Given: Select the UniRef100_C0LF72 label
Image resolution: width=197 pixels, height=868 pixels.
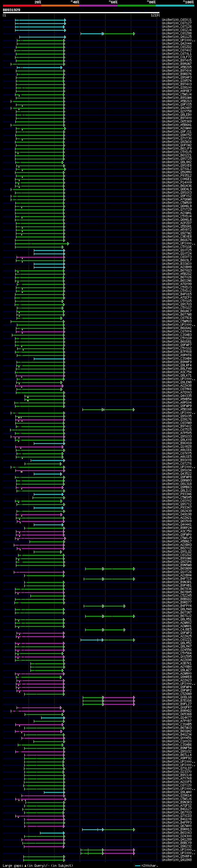Looking at the screenshot, I should [177, 57].
